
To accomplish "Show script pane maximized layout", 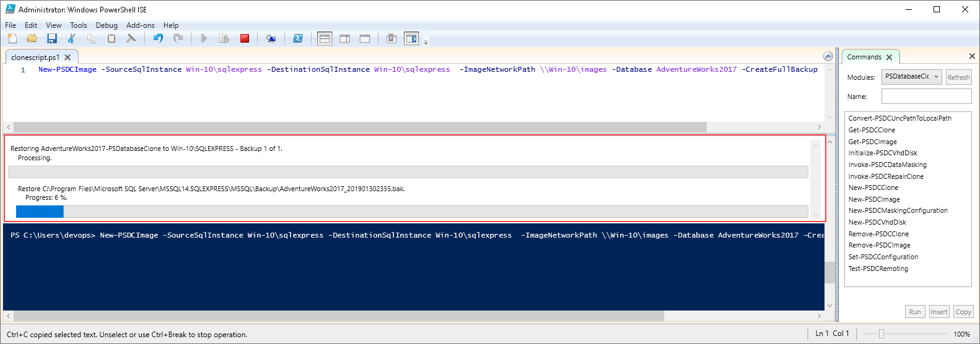I will click(x=365, y=38).
